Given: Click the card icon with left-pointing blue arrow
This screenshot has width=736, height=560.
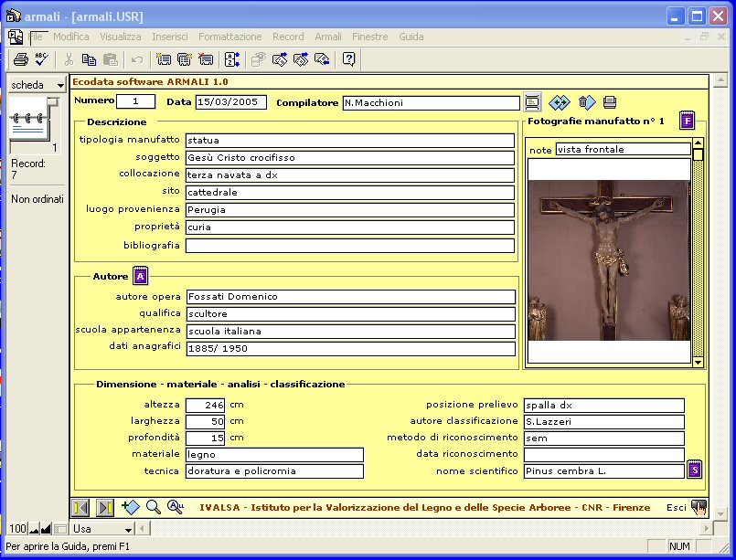Looking at the screenshot, I should pyautogui.click(x=322, y=59).
